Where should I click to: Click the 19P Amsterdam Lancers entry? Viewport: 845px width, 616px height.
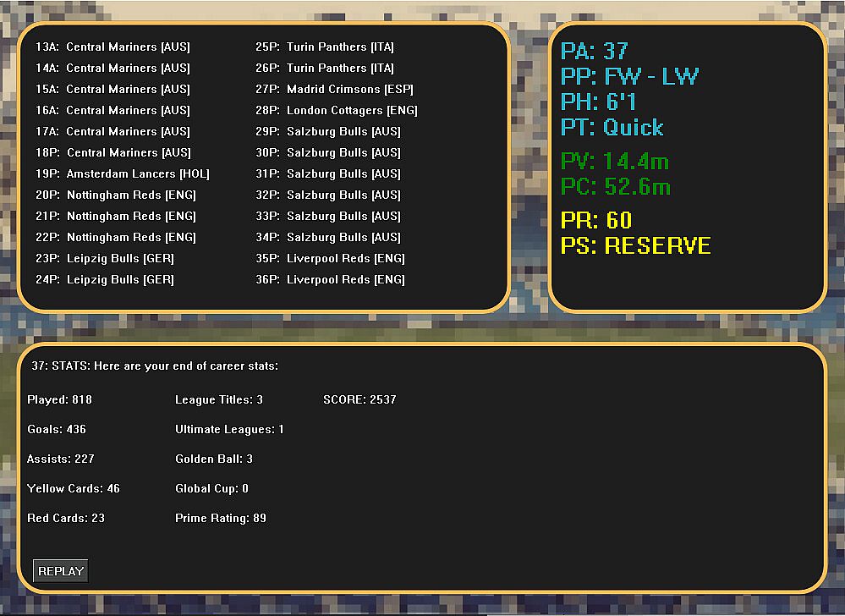tap(122, 174)
